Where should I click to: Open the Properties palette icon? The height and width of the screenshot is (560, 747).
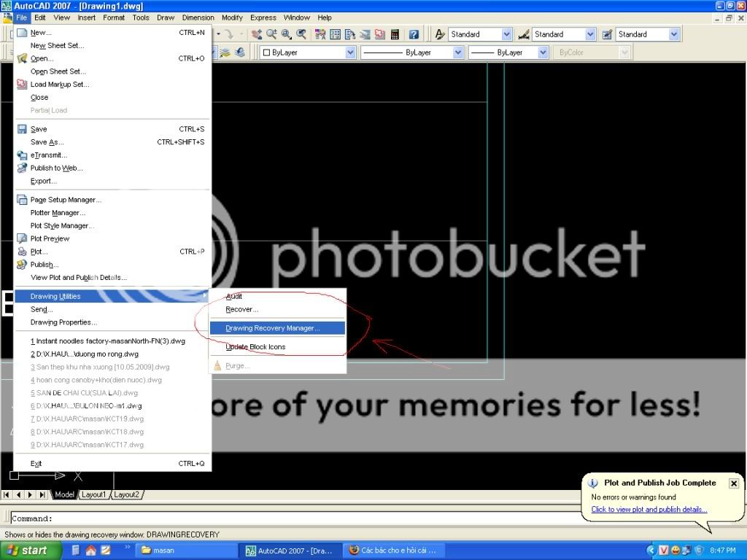[321, 34]
